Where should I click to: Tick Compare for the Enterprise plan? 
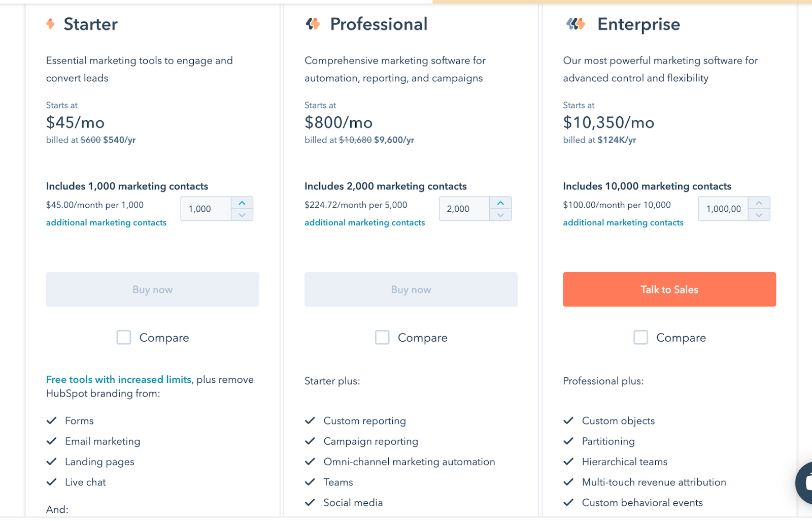(640, 337)
